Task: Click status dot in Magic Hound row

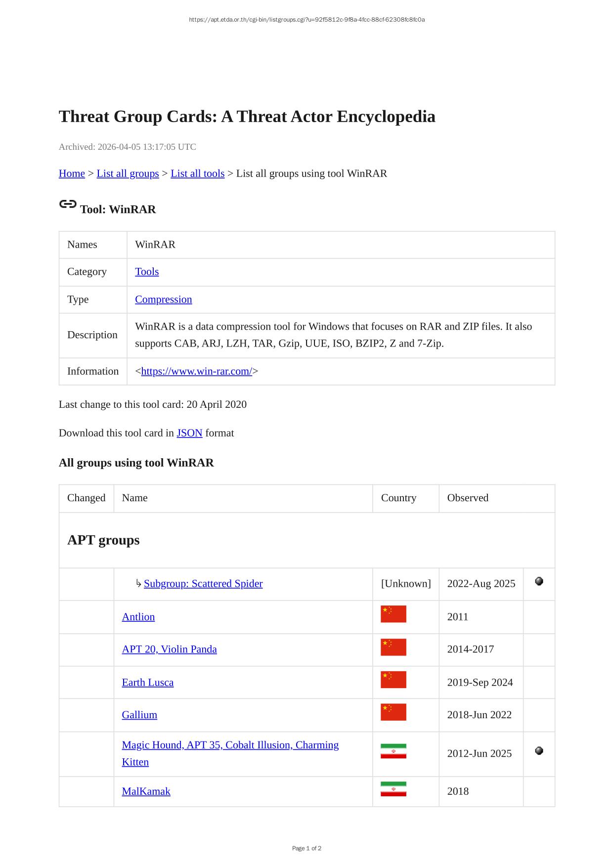Action: point(539,751)
